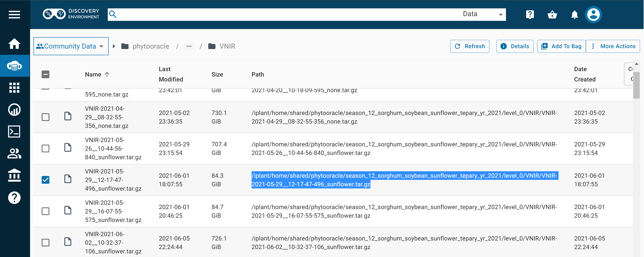
Task: Open the terminal sidebar icon
Action: click(x=15, y=132)
